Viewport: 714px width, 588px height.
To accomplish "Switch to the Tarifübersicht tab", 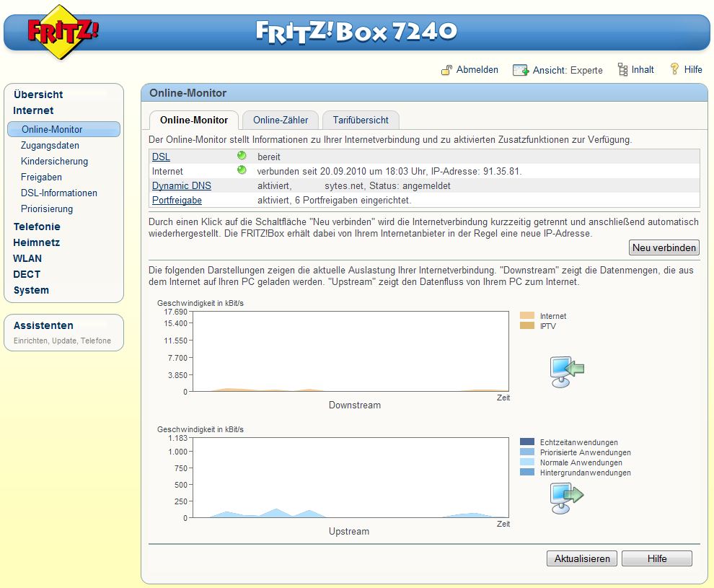I will coord(361,120).
